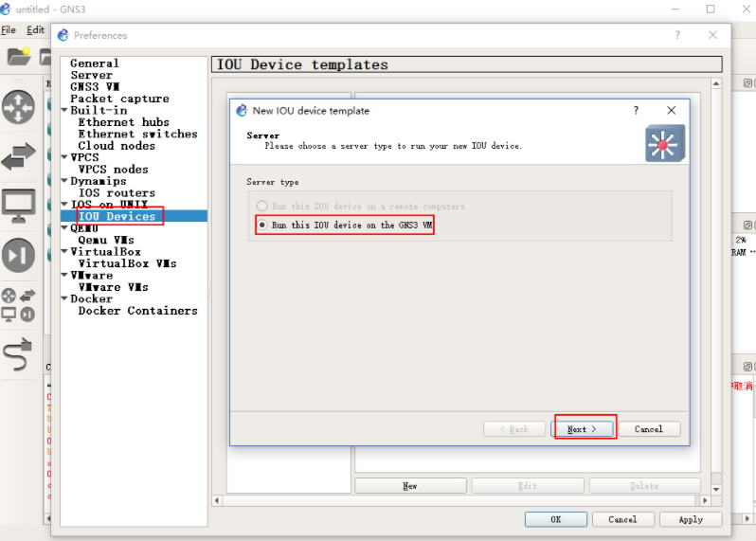The width and height of the screenshot is (756, 541).
Task: Collapse the VPCS tree group
Action: tap(64, 157)
